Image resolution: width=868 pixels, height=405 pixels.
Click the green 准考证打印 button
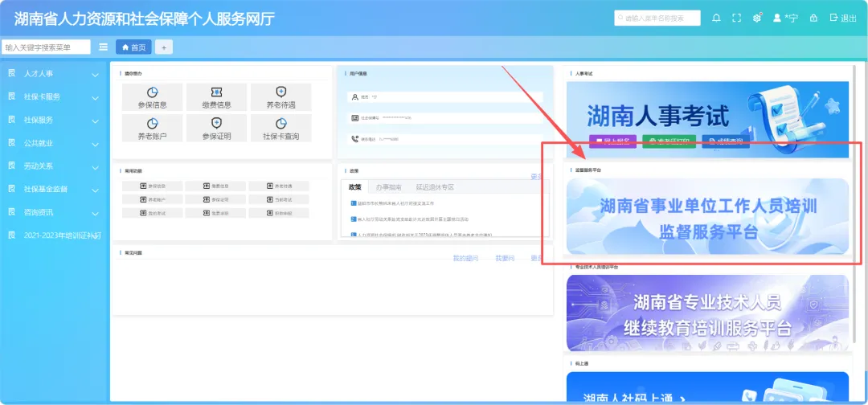point(669,141)
